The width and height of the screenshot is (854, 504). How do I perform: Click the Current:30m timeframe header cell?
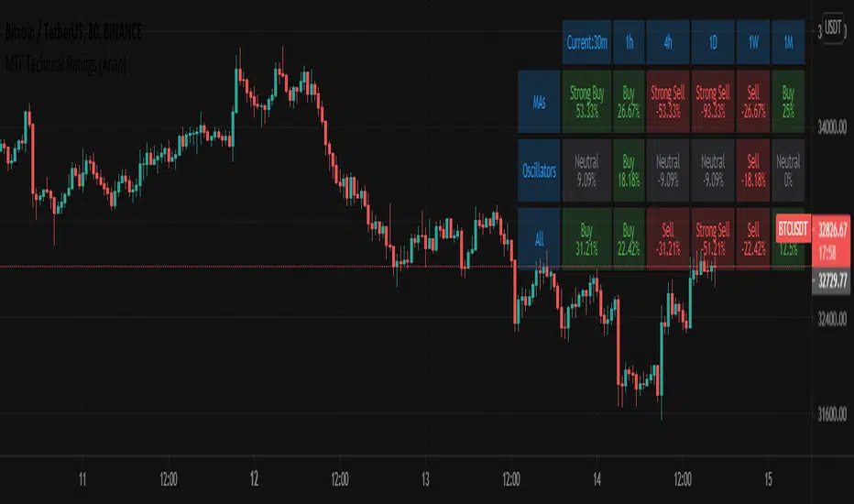click(585, 43)
